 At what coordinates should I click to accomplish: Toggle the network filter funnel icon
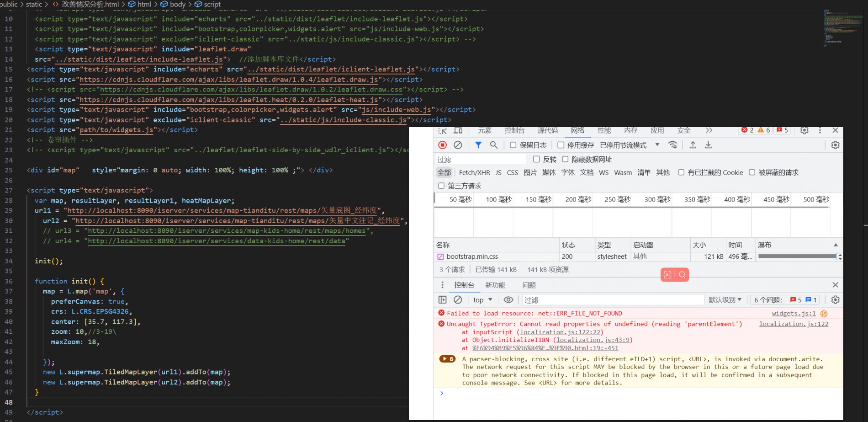(x=478, y=145)
